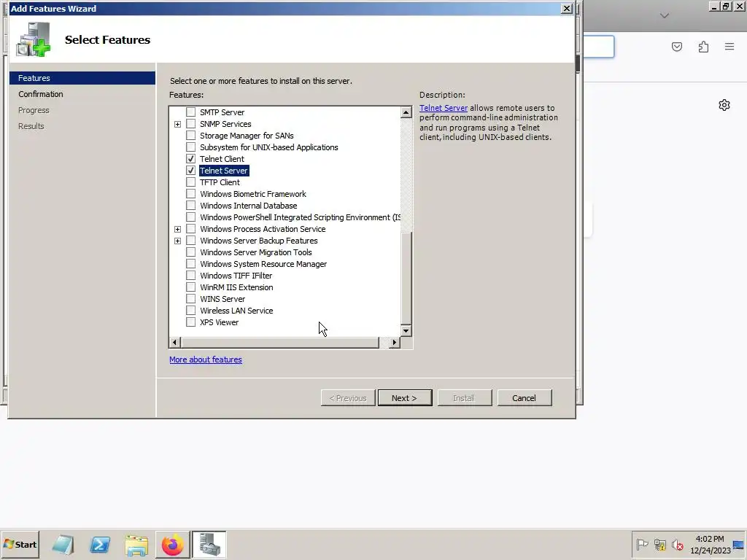
Task: Click the features list vertical scrollbar thumb
Action: pos(406,278)
